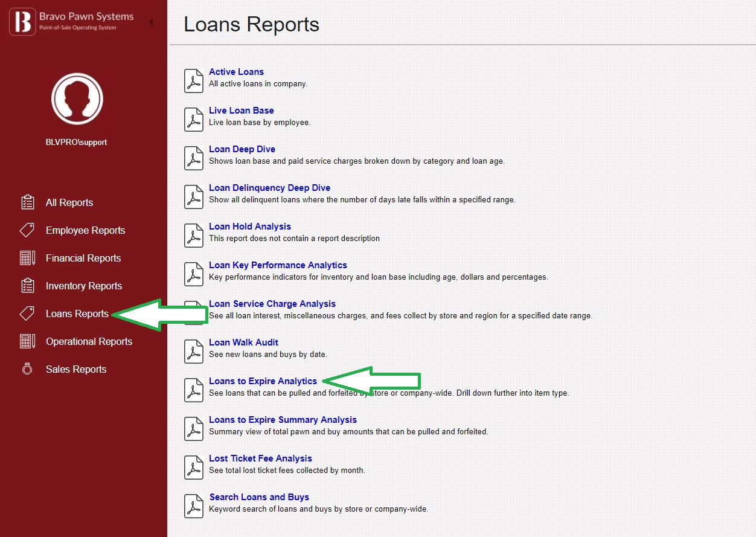
Task: Click 'Keyword search of loans and buys' description
Action: tap(318, 509)
